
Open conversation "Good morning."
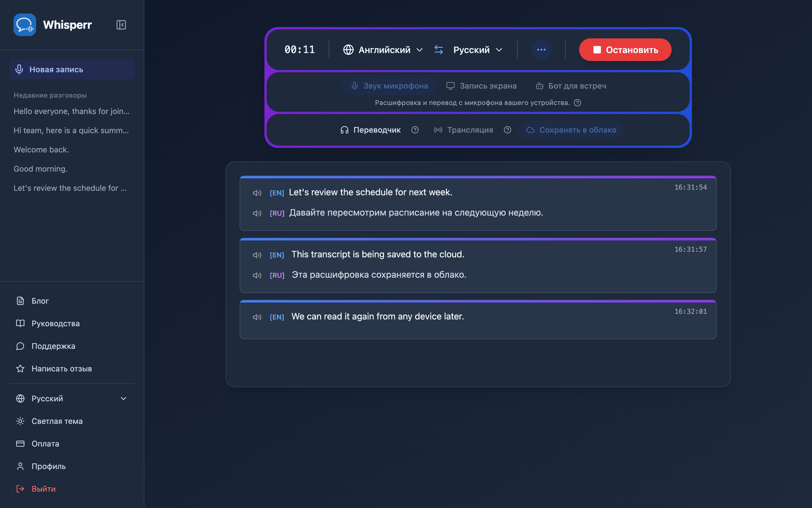pyautogui.click(x=72, y=169)
